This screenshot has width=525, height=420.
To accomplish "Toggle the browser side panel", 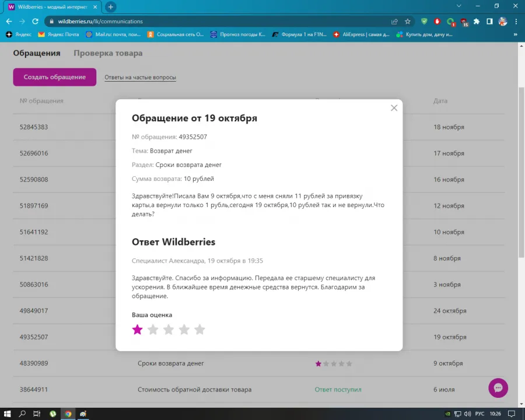I will 489,22.
